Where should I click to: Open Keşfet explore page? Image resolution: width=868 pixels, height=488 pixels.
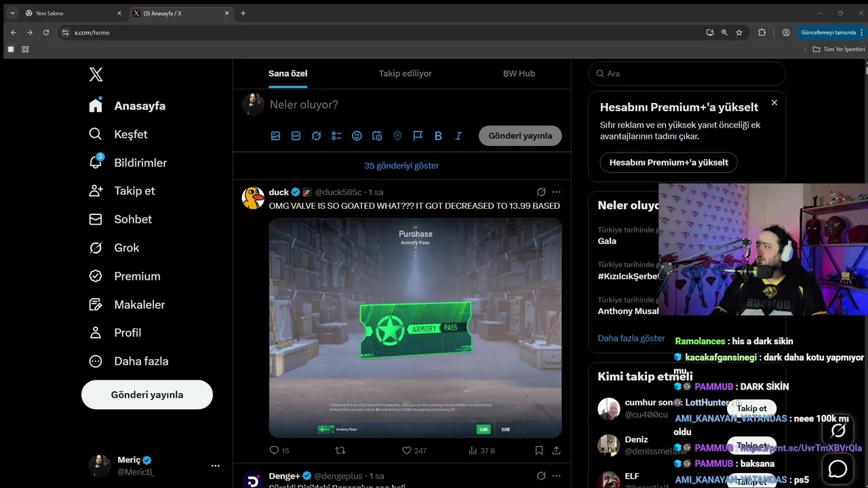(118, 134)
